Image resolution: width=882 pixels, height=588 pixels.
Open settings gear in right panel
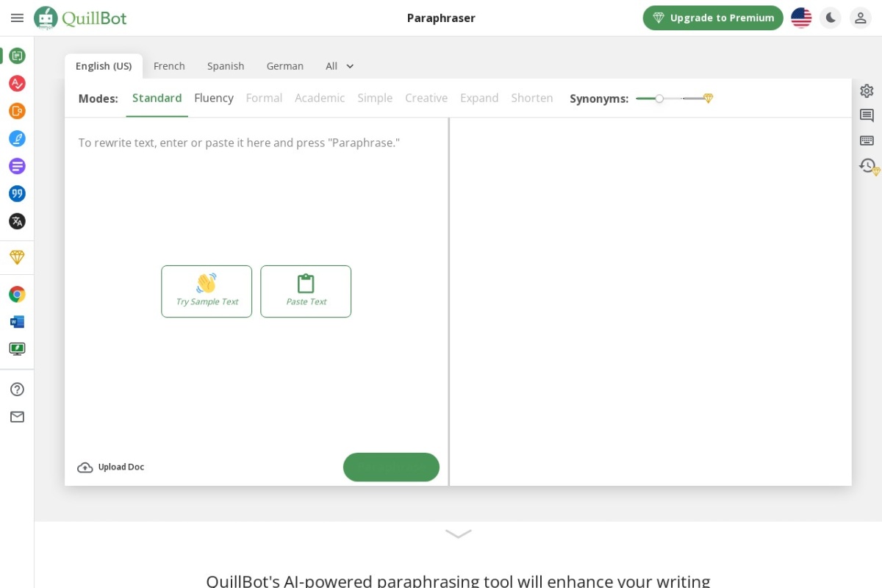coord(867,90)
